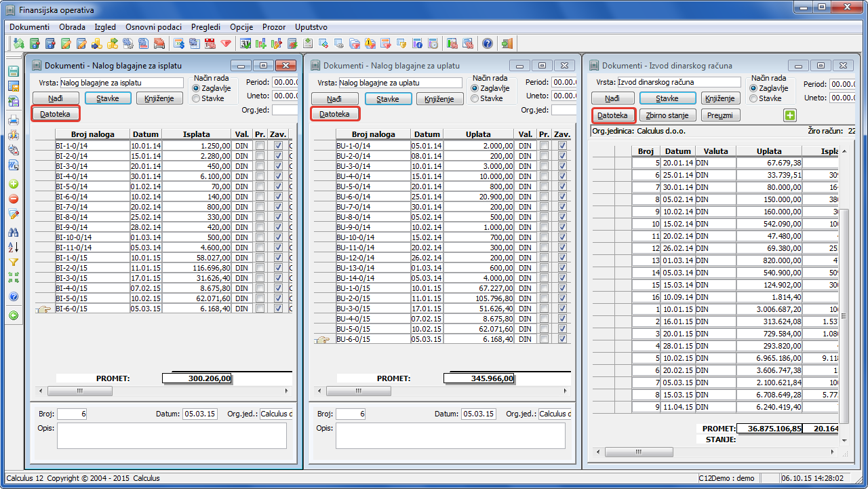Image resolution: width=868 pixels, height=489 pixels.
Task: Click the green plus icon in left sidebar
Action: point(13,184)
